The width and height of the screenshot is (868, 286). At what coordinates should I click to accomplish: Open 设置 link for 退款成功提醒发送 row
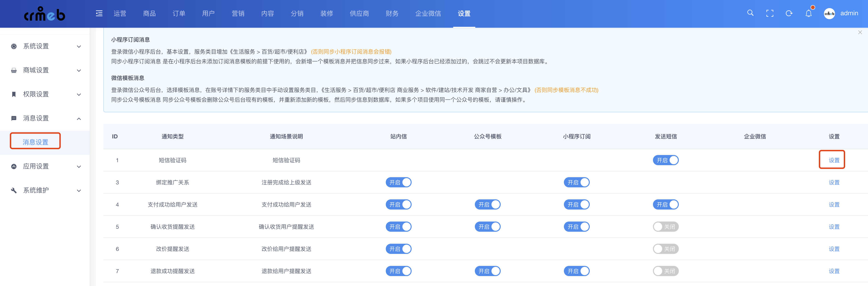834,271
